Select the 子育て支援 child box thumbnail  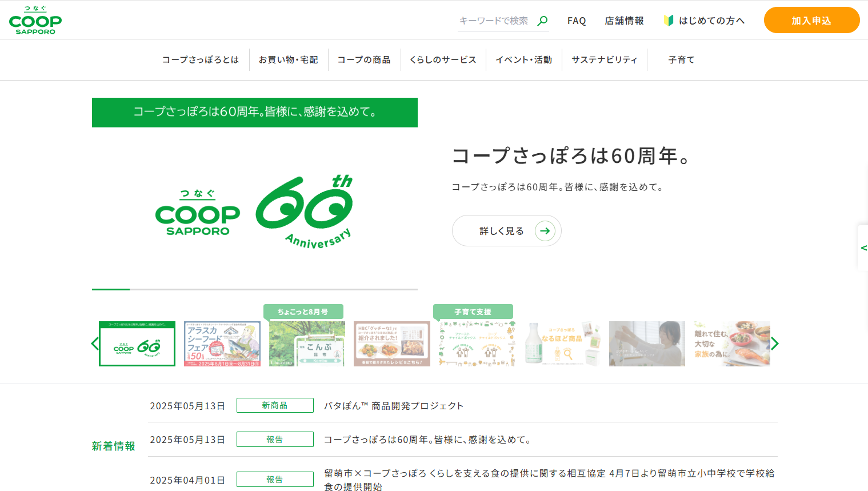point(477,344)
